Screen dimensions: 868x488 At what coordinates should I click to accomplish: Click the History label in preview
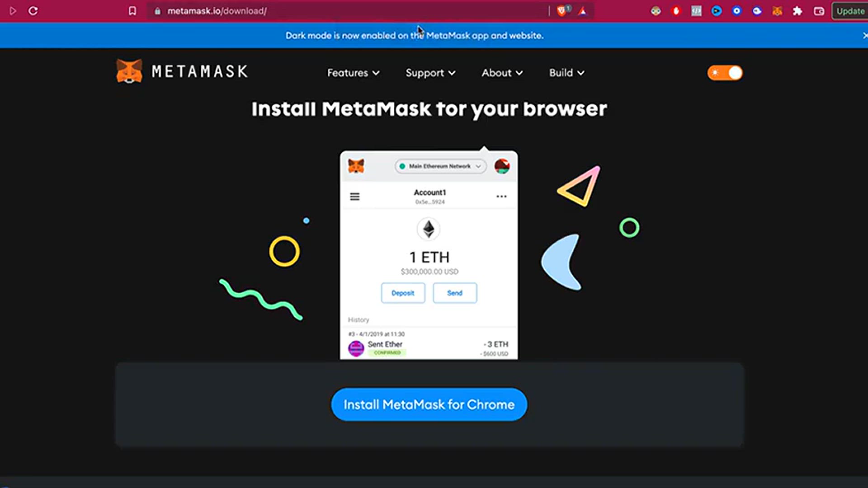click(359, 320)
